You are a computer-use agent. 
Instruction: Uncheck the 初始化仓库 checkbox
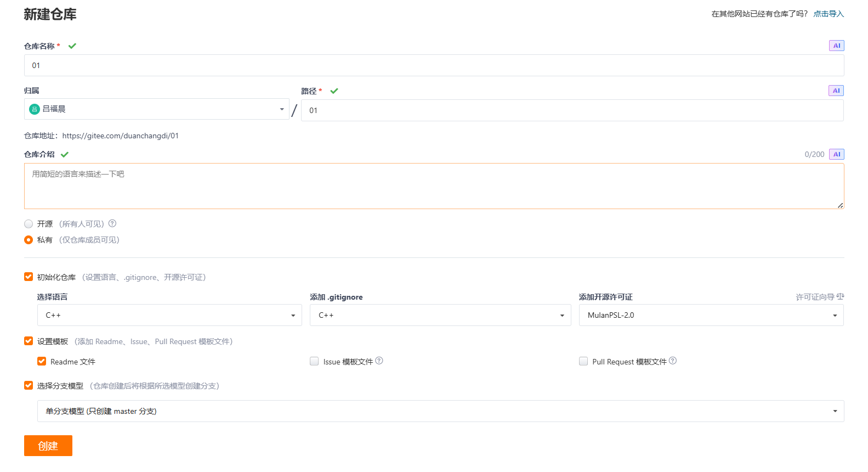point(29,277)
